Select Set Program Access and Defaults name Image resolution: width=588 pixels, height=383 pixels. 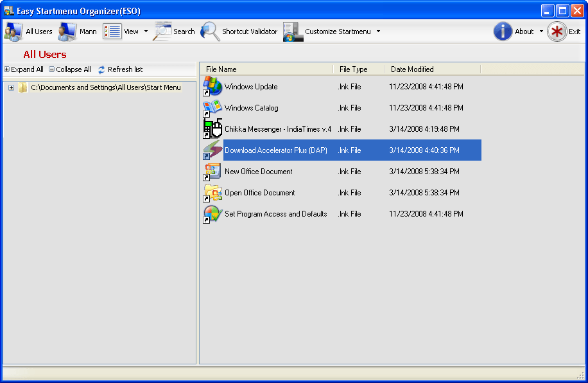275,214
